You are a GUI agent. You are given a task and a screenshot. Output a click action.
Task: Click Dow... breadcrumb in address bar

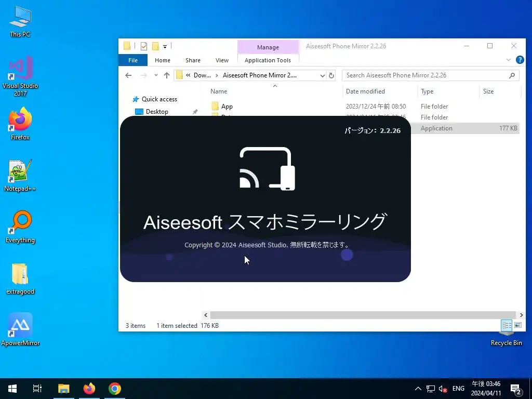pyautogui.click(x=202, y=75)
